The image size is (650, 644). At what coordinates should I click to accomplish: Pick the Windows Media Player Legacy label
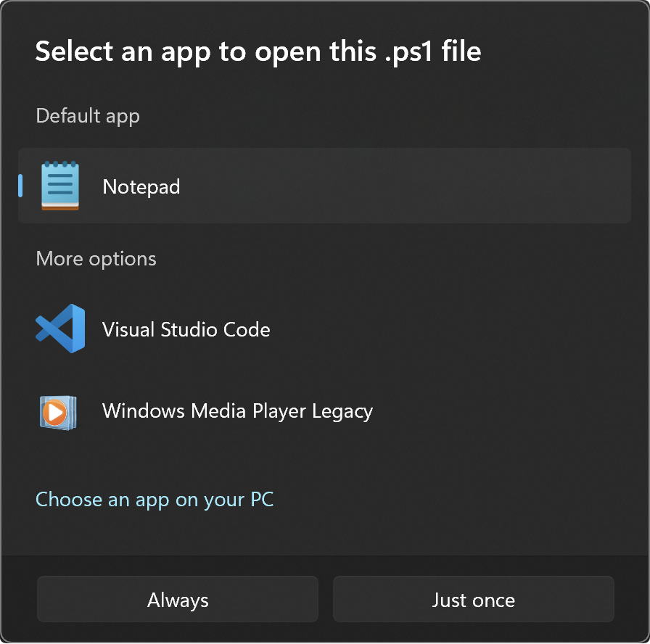237,411
